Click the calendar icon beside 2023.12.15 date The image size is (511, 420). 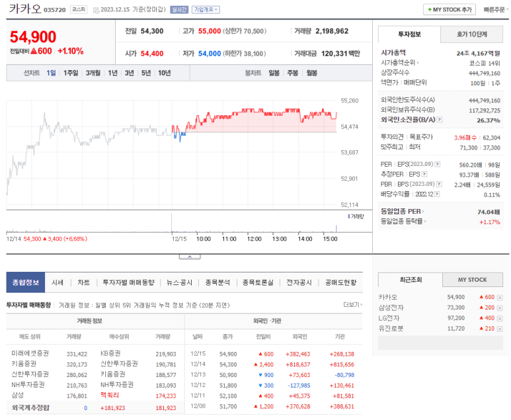(x=96, y=10)
